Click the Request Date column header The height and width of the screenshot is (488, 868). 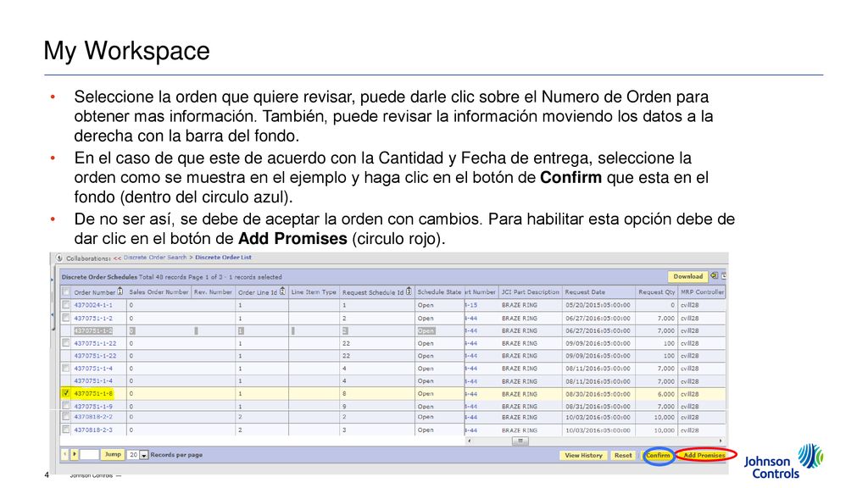[598, 291]
